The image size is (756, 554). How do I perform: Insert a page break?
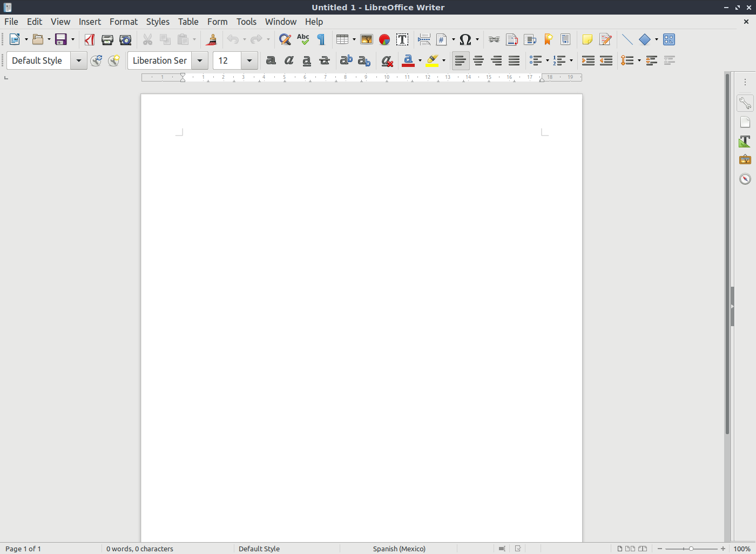click(424, 39)
